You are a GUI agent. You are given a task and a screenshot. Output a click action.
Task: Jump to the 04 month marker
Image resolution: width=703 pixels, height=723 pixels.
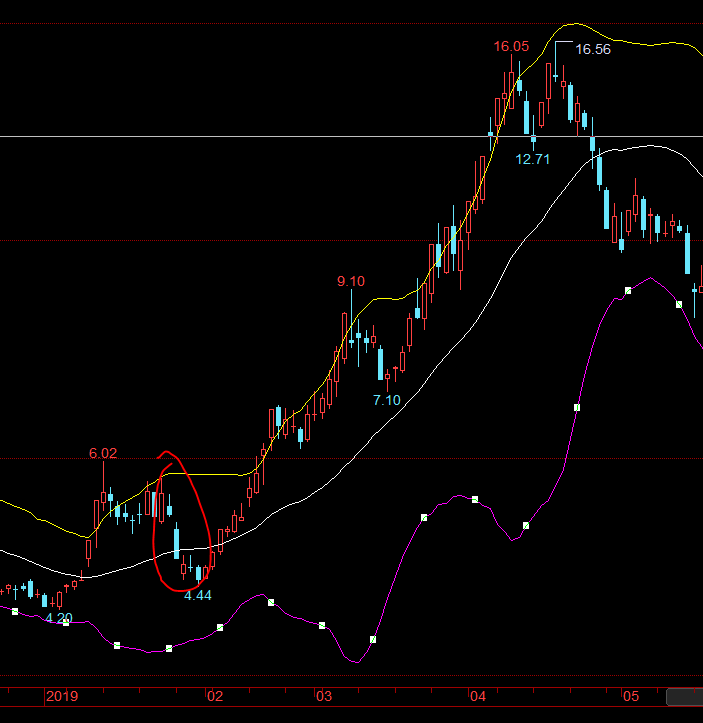(x=477, y=696)
